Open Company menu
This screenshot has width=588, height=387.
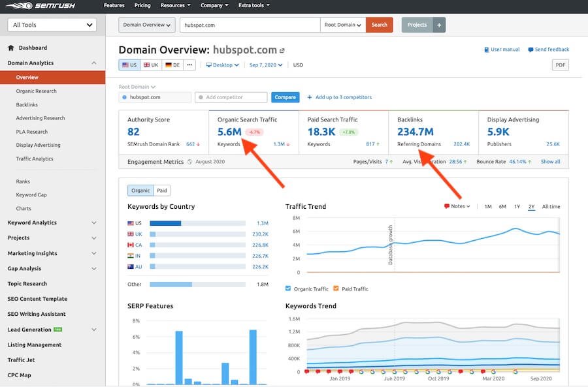(214, 5)
